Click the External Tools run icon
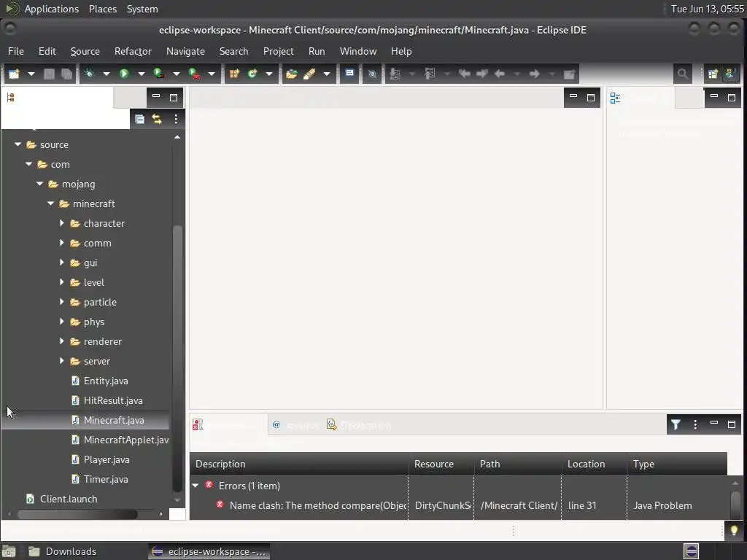747x560 pixels. (x=194, y=74)
